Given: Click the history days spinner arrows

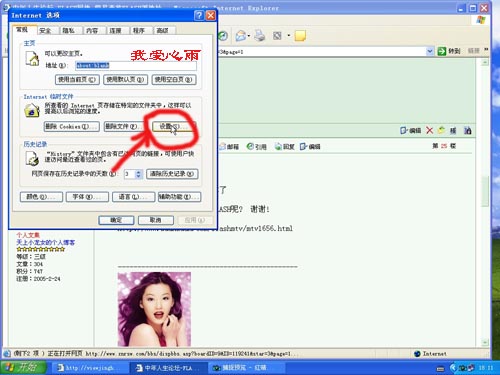Looking at the screenshot, I should click(x=139, y=174).
